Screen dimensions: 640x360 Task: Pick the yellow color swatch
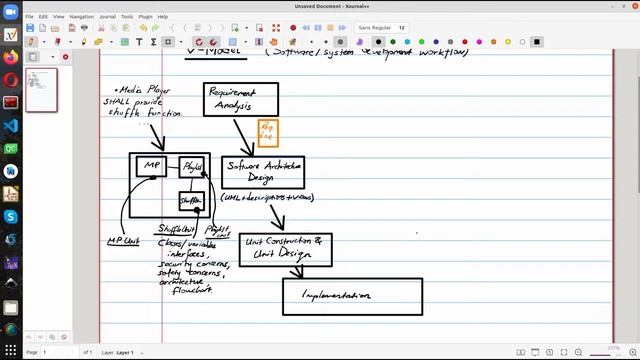tap(508, 42)
